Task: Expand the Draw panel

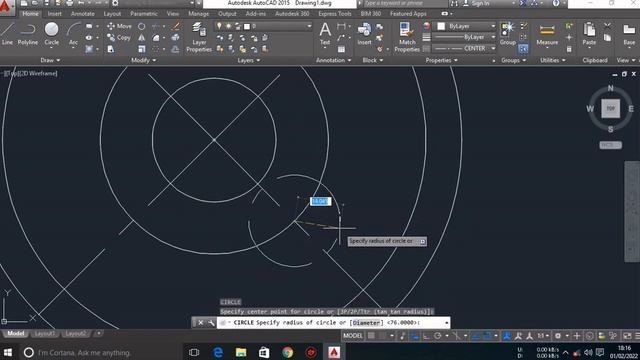Action: (51, 60)
